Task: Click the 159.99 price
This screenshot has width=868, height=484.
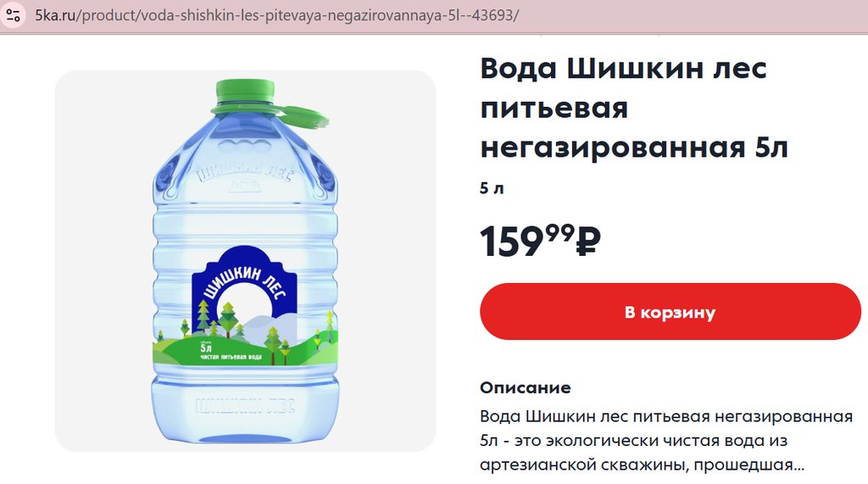Action: pos(540,241)
